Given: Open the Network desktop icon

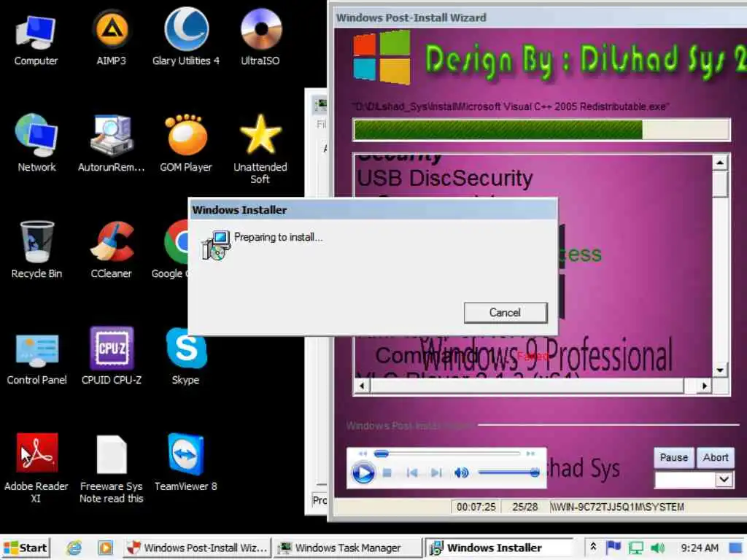Looking at the screenshot, I should pyautogui.click(x=36, y=143).
